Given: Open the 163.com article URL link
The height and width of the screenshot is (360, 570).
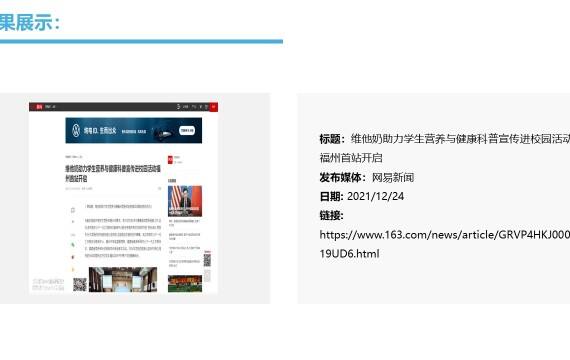Looking at the screenshot, I should pyautogui.click(x=445, y=244).
